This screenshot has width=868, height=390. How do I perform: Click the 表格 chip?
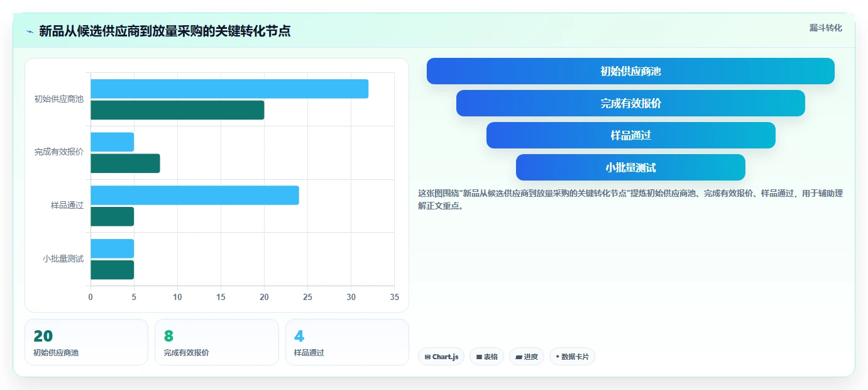(x=486, y=357)
